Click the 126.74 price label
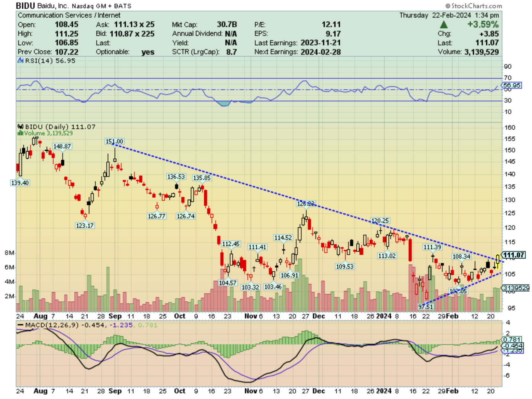This screenshot has width=532, height=399. click(185, 216)
